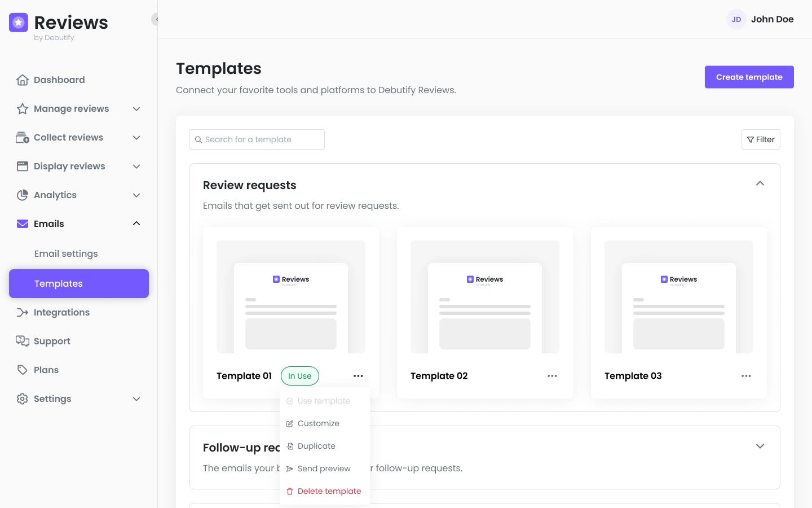Select the Template 03 preview thumbnail

[x=679, y=297]
